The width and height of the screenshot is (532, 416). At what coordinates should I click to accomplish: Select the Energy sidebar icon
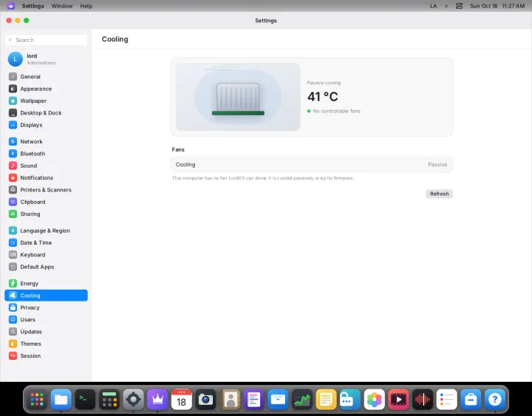[13, 283]
